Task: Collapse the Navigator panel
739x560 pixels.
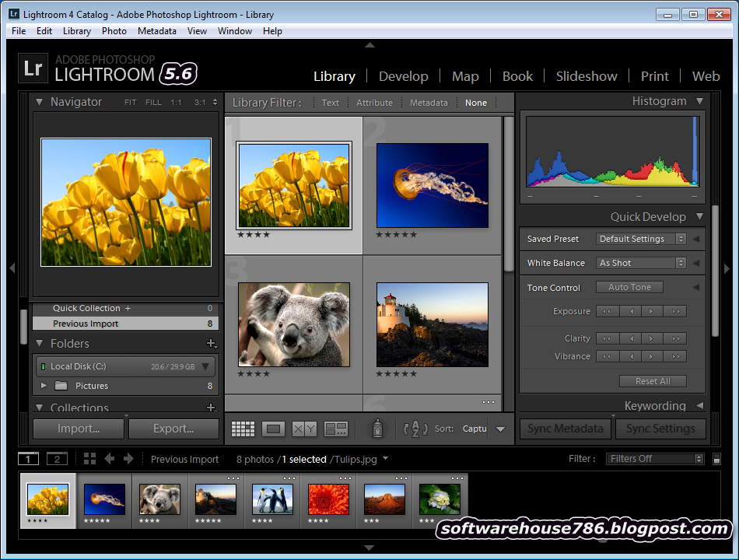Action: click(x=39, y=102)
